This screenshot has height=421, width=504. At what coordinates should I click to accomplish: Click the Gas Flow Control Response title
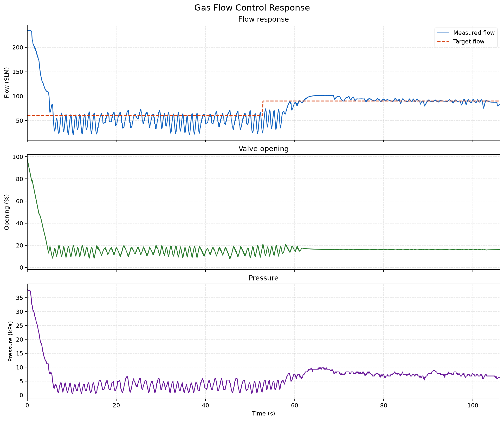click(x=252, y=8)
